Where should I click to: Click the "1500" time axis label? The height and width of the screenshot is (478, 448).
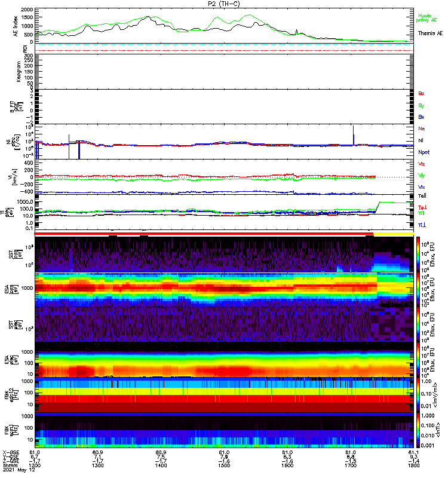(x=224, y=465)
